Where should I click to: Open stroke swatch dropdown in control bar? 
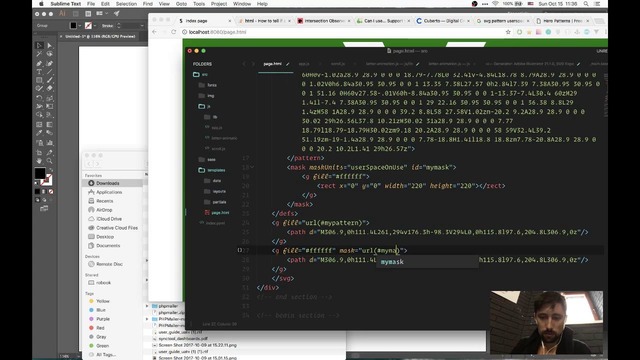click(x=95, y=25)
